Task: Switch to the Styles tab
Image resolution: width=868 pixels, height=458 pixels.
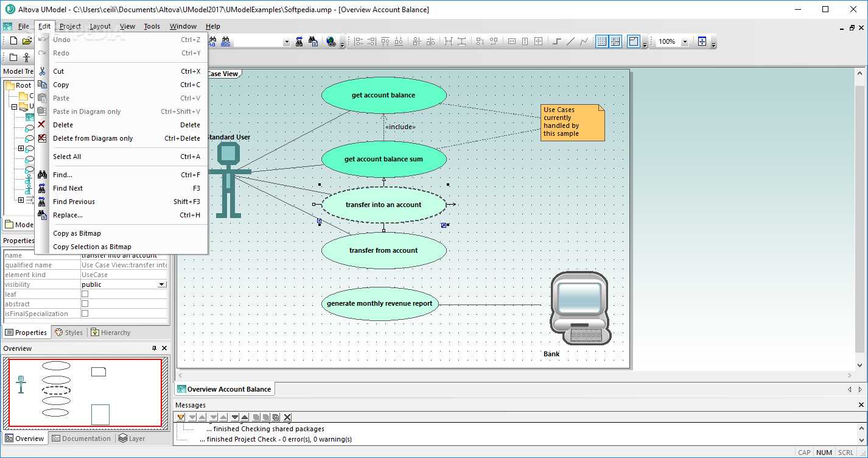Action: [69, 333]
